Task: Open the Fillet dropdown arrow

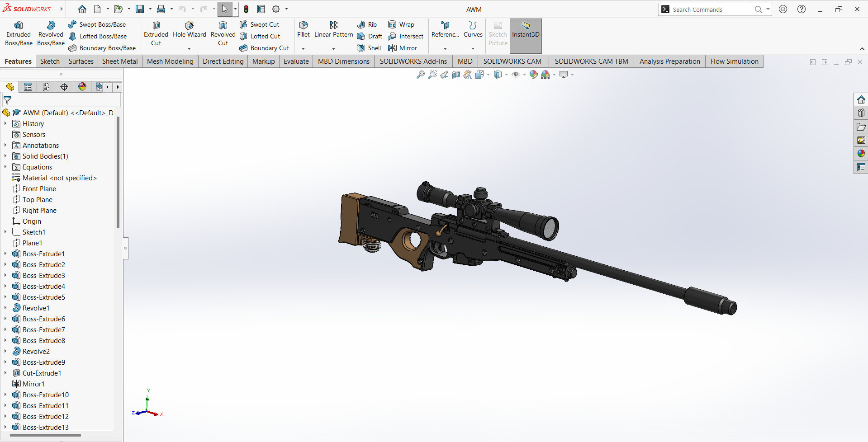Action: click(x=304, y=49)
